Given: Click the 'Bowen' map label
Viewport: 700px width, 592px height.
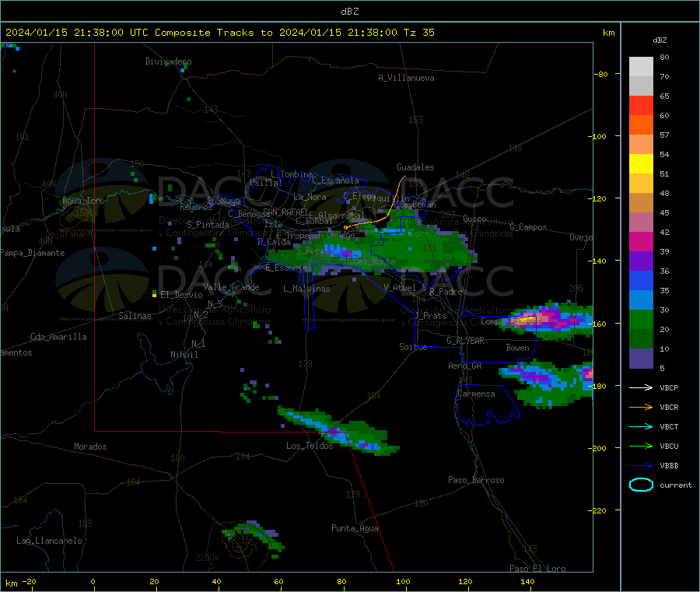Looking at the screenshot, I should point(517,348).
